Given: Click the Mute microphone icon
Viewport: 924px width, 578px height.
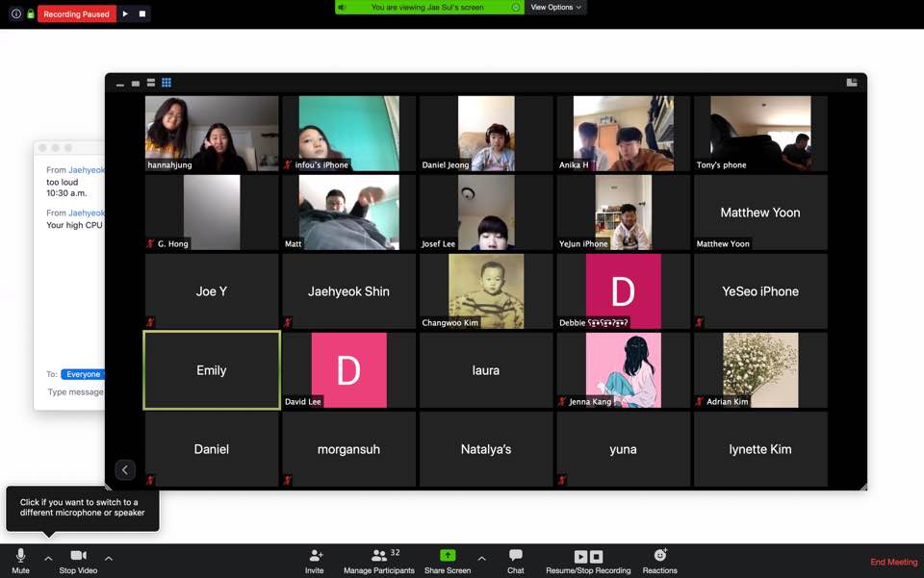Looking at the screenshot, I should (x=20, y=556).
